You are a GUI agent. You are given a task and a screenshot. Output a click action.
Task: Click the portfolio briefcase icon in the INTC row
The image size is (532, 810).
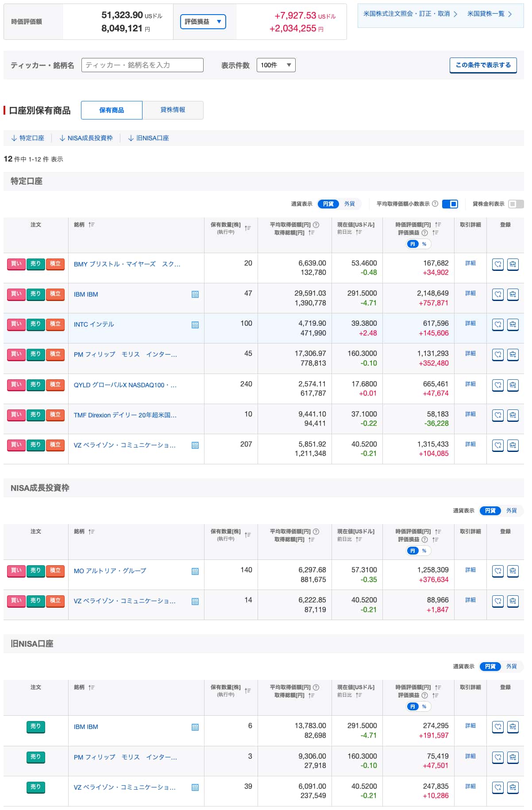[513, 324]
